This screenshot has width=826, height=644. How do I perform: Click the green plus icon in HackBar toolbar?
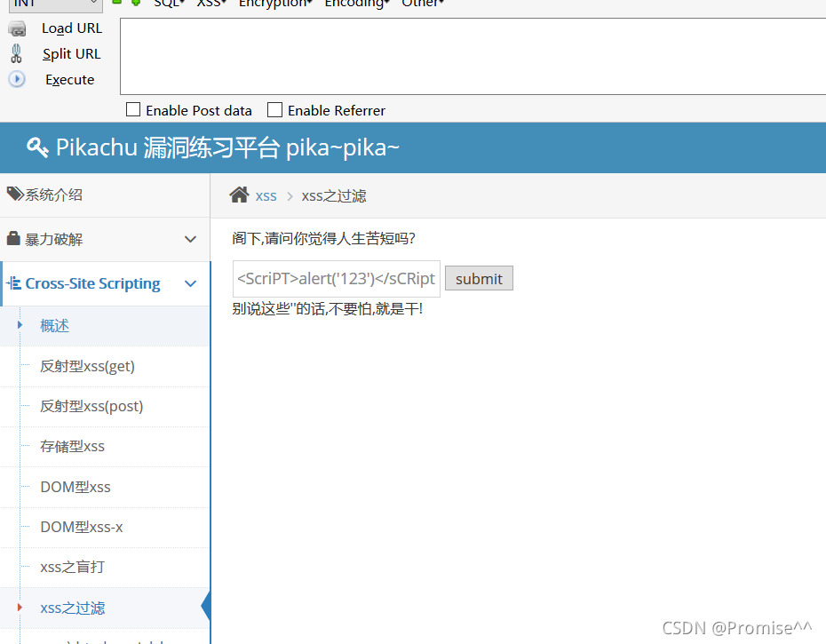[136, 3]
